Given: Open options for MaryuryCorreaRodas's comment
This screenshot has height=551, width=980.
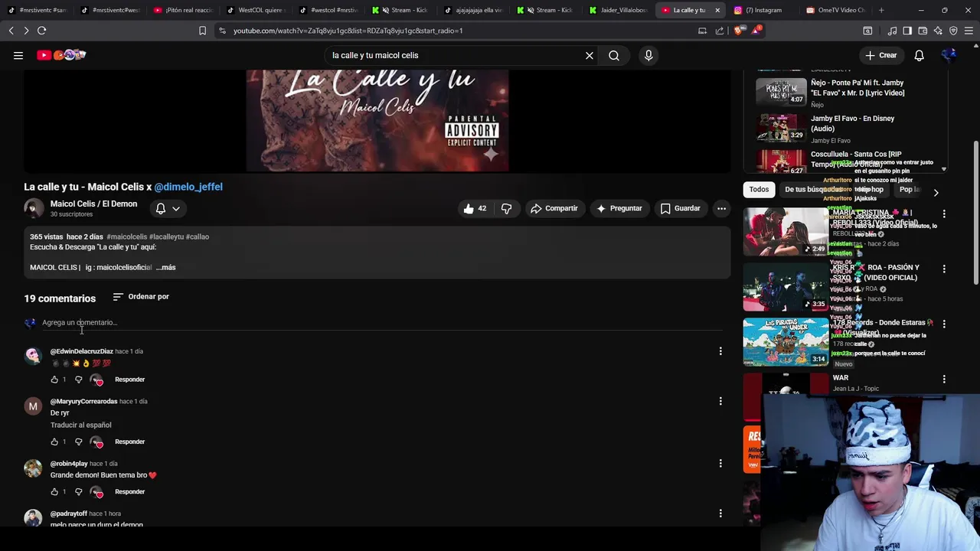Looking at the screenshot, I should click(720, 401).
